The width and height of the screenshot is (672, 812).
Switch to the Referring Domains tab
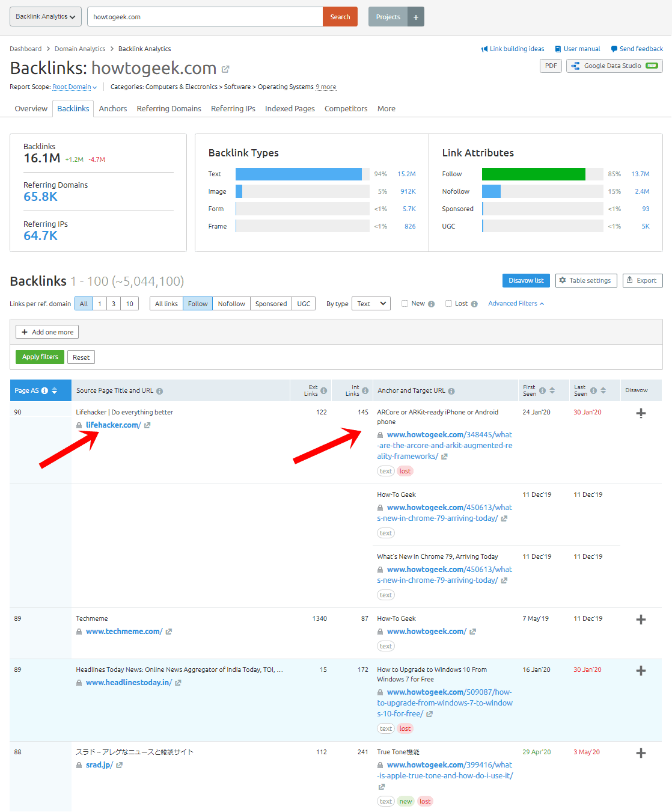pos(169,109)
